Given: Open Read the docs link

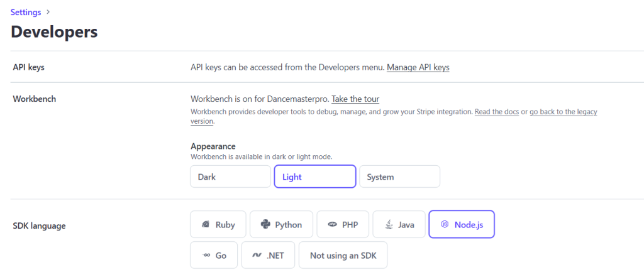Looking at the screenshot, I should pyautogui.click(x=496, y=112).
